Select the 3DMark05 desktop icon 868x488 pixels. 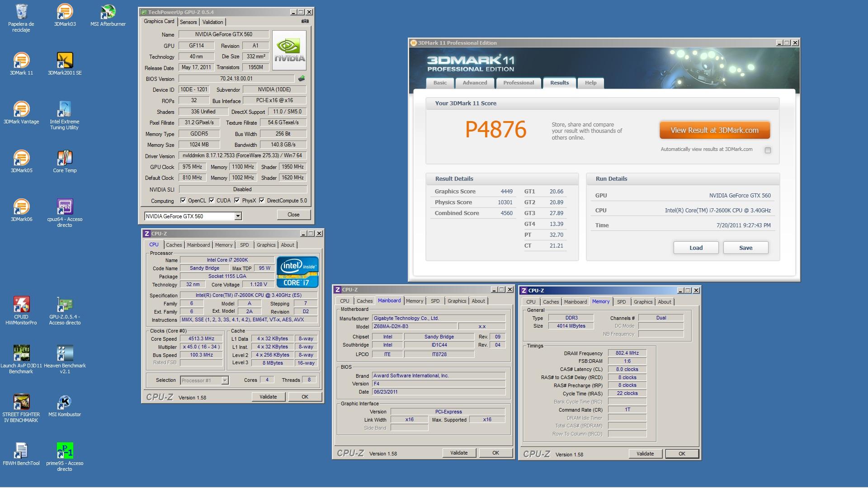click(21, 161)
